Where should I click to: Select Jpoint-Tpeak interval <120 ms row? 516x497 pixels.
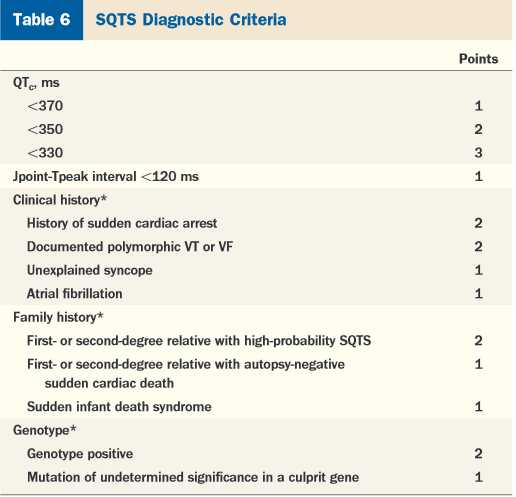click(x=256, y=176)
